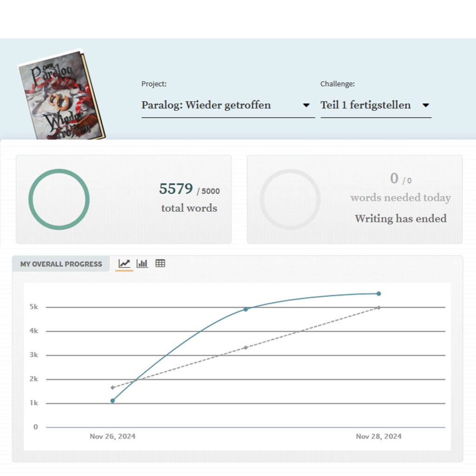Click the gray words needed today ring

(290, 199)
